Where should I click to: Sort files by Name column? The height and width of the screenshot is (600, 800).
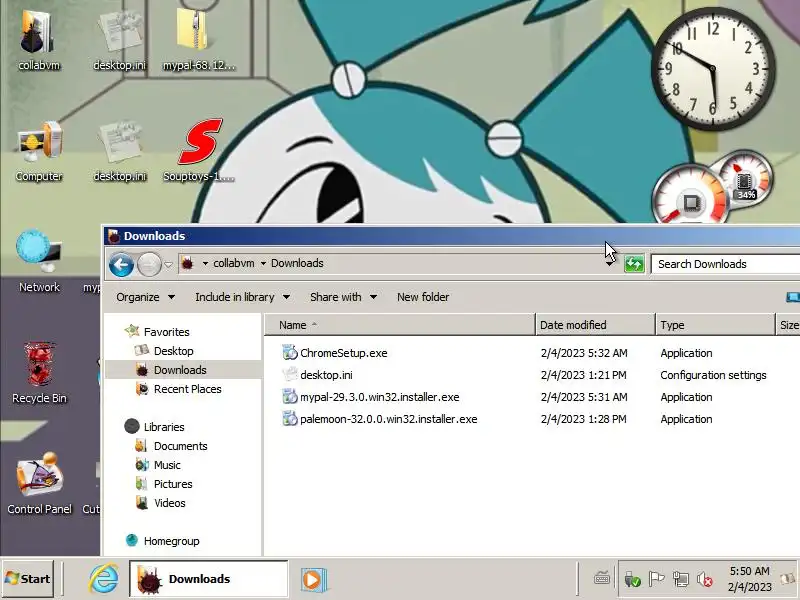[399, 325]
